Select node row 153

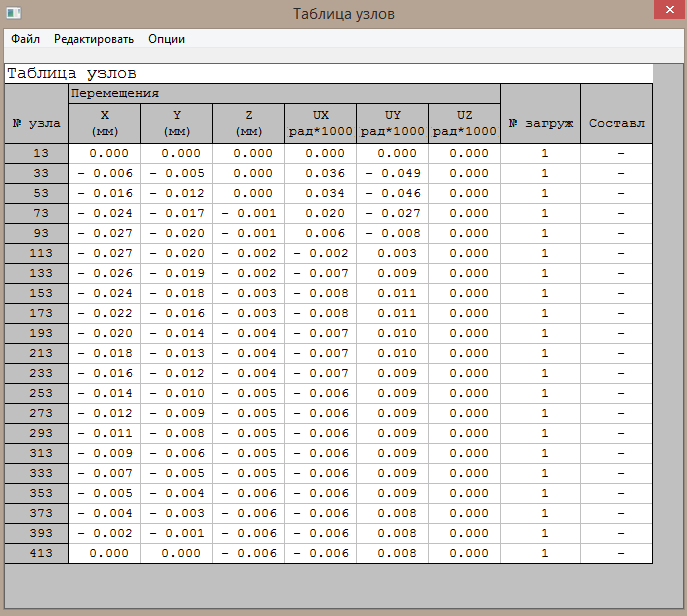point(36,293)
